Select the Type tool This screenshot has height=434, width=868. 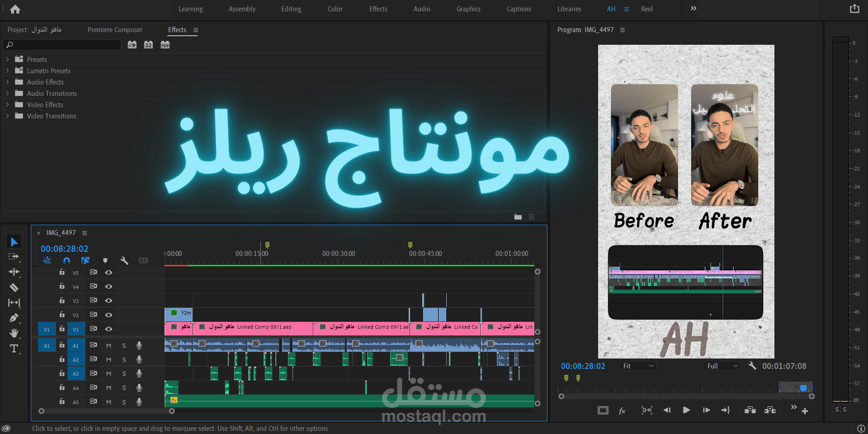14,349
